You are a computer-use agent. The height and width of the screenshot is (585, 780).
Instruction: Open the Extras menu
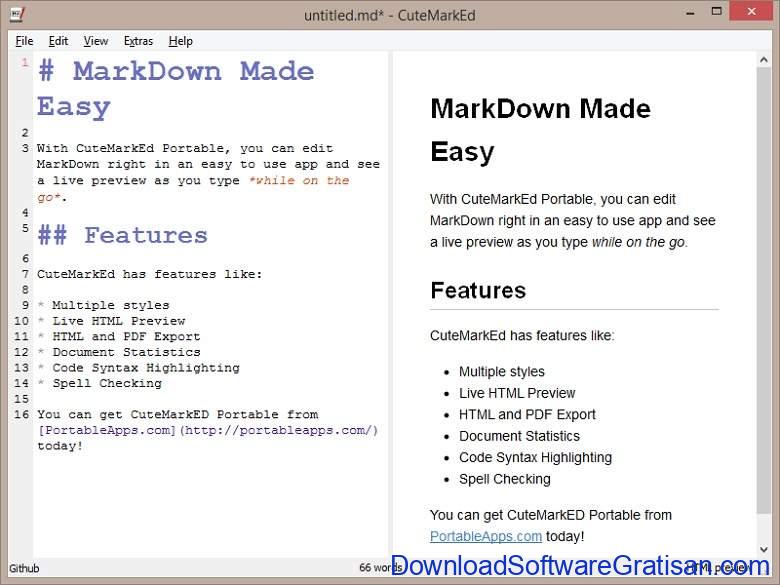pos(138,41)
